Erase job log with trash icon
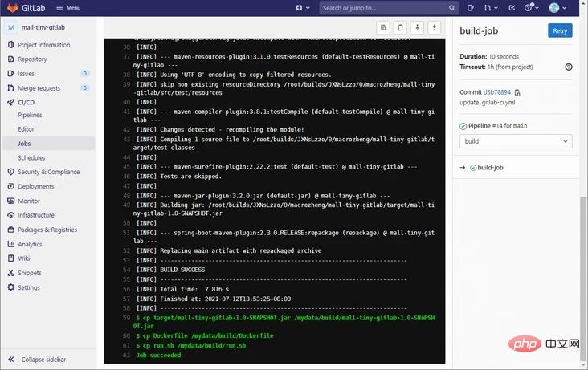This screenshot has width=588, height=370. (x=400, y=27)
